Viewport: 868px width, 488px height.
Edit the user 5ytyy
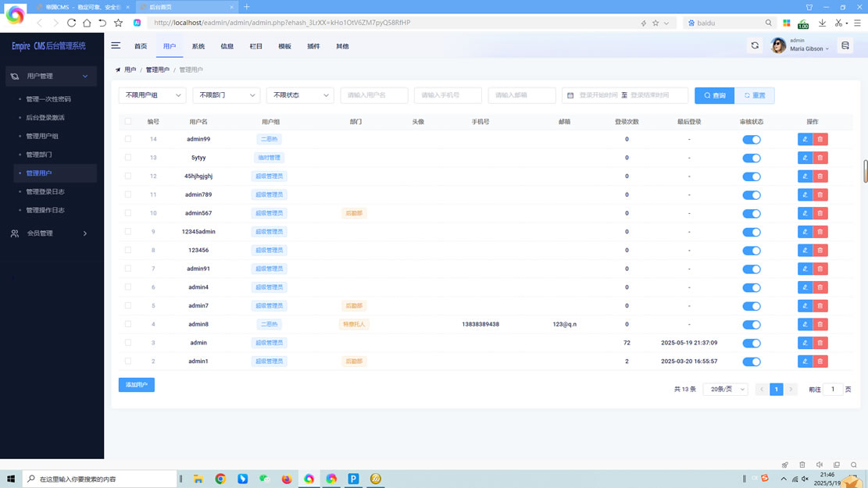[x=805, y=158]
